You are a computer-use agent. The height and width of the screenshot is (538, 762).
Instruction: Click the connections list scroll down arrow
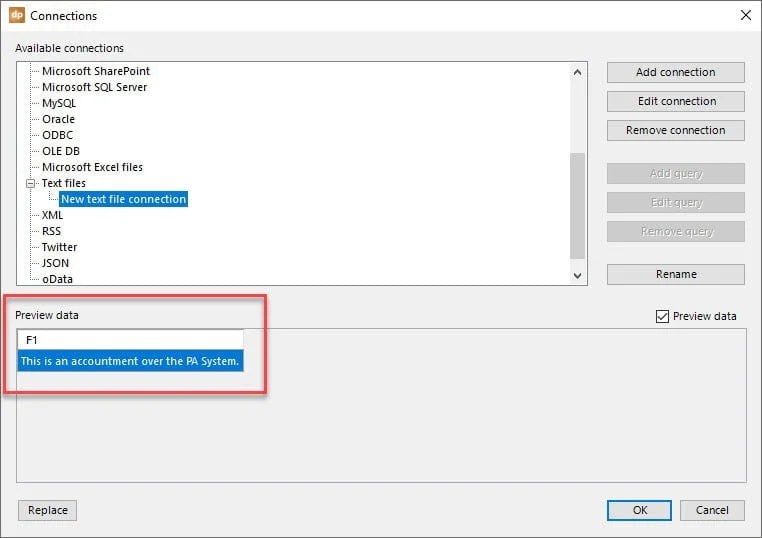coord(577,276)
